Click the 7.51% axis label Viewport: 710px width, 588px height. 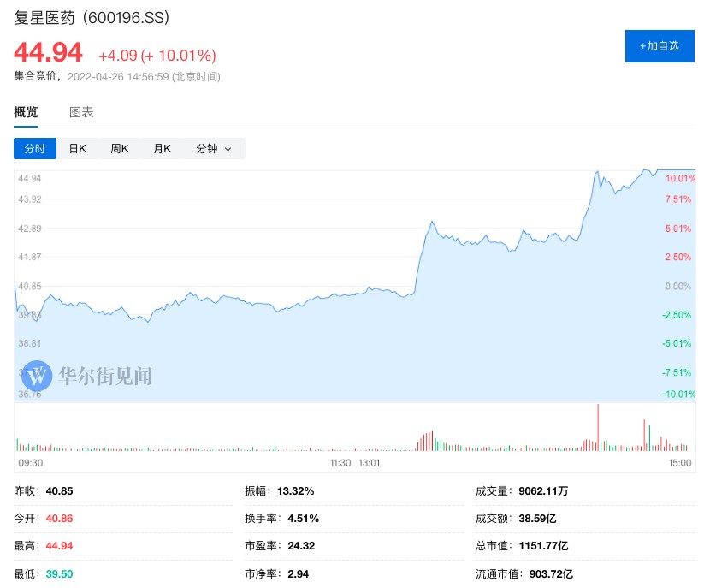point(678,199)
